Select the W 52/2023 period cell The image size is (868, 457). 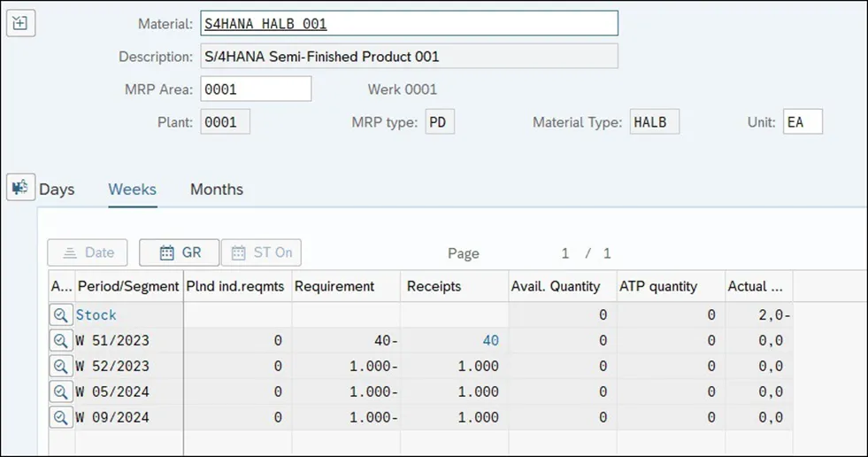pyautogui.click(x=128, y=366)
